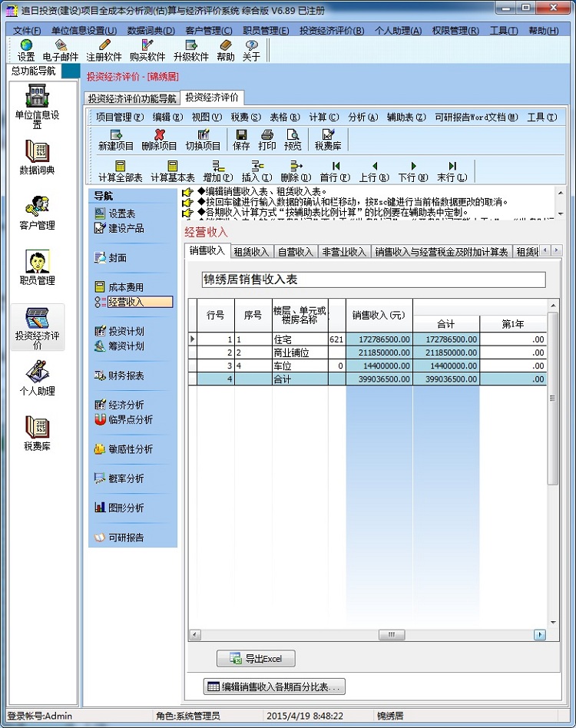Open 数据词典 in the sidebar
576x728 pixels.
[37, 157]
